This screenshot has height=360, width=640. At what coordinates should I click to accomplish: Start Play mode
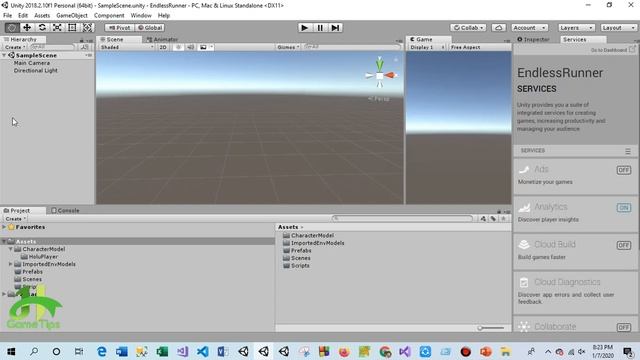pyautogui.click(x=304, y=27)
